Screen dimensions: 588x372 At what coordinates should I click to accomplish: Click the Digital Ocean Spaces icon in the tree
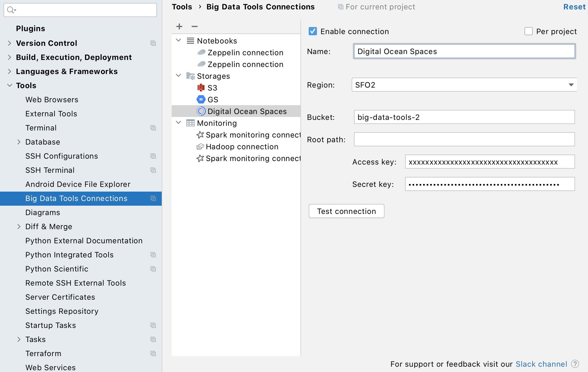point(201,111)
